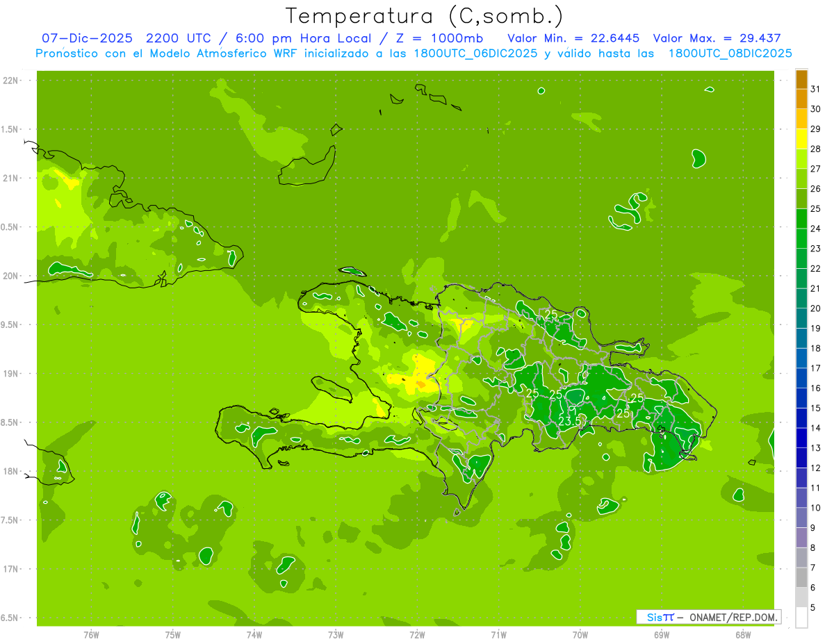
Task: Click the '70W' longitude axis label
Action: tap(580, 634)
